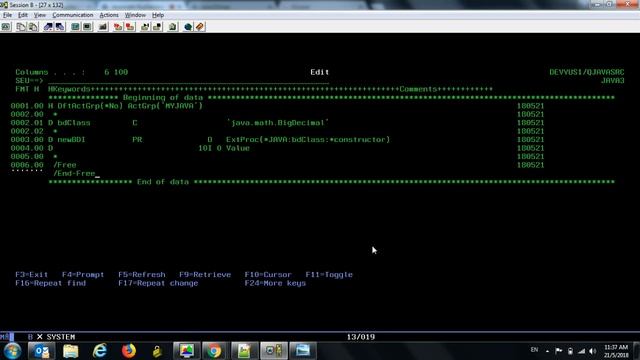Click the Paste toolbar icon
This screenshot has height=360, width=640.
point(33,27)
